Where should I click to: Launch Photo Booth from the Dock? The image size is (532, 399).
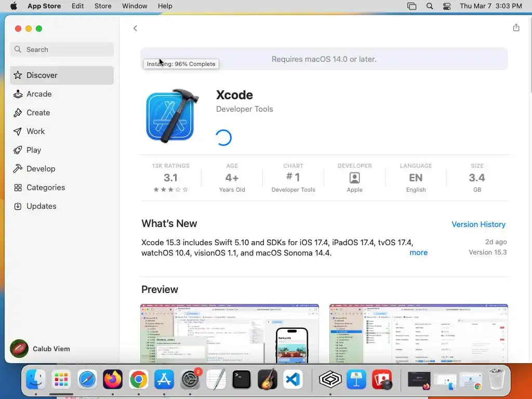click(382, 379)
